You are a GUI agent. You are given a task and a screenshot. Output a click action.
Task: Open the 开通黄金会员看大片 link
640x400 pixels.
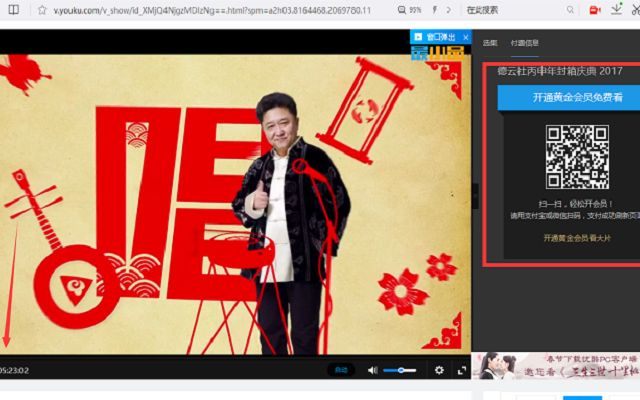point(577,238)
